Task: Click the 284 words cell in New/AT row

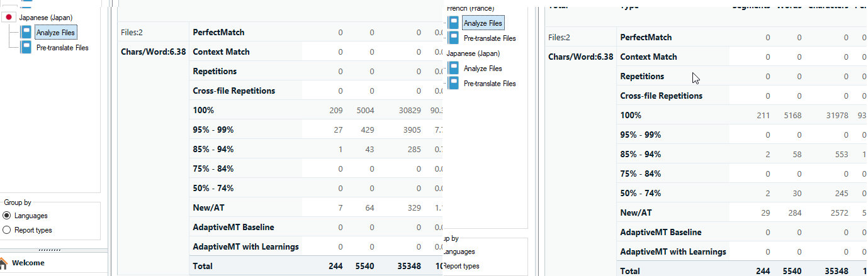Action: [x=794, y=213]
